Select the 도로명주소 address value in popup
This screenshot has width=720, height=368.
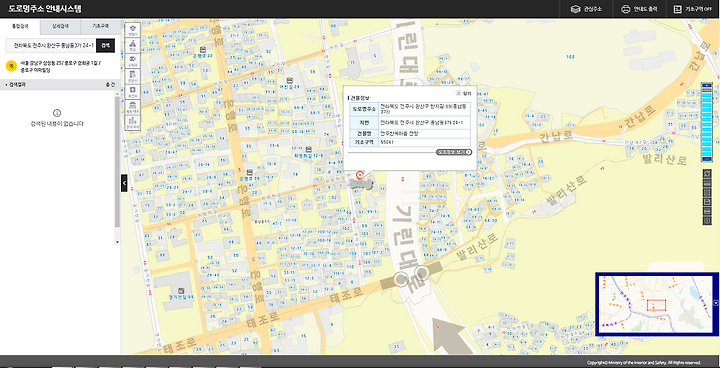pos(424,108)
